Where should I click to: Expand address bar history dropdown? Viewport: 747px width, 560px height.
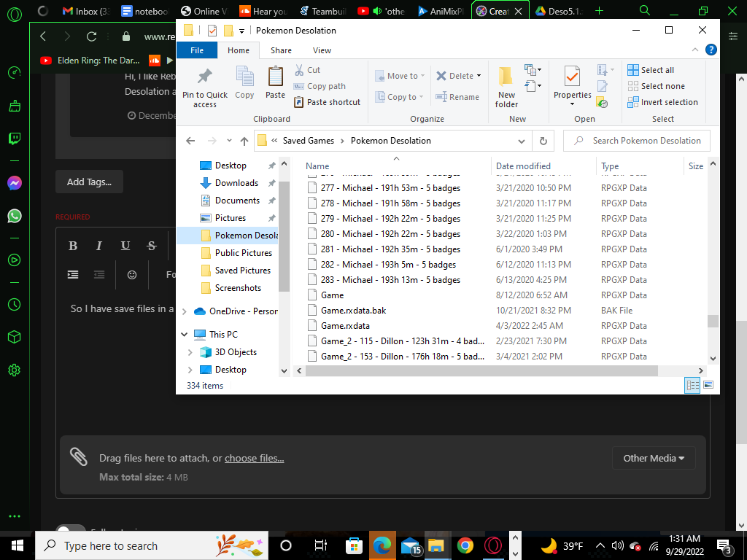click(521, 141)
